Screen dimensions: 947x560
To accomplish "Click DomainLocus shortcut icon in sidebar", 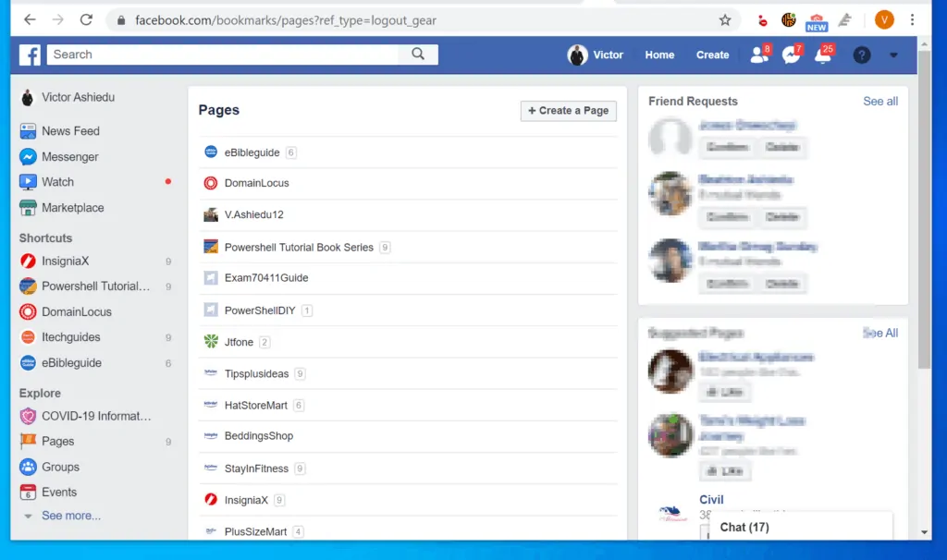I will coord(28,311).
